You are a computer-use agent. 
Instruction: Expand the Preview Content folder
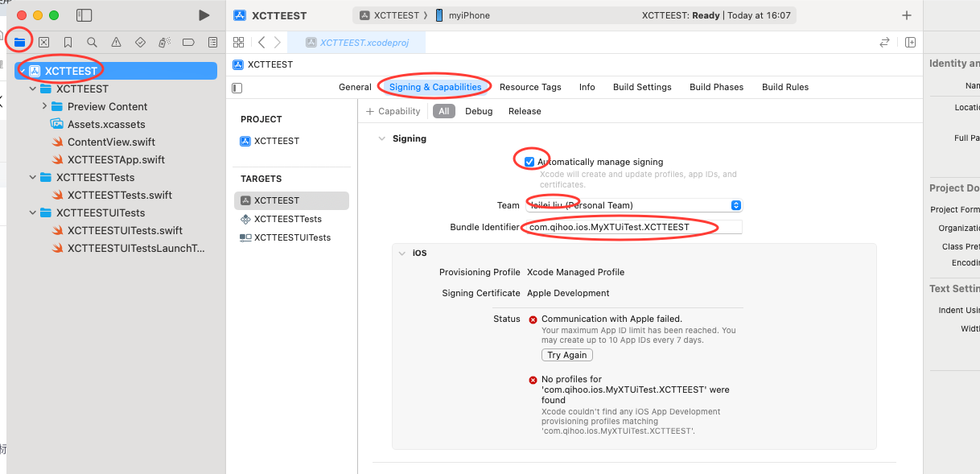click(x=44, y=106)
